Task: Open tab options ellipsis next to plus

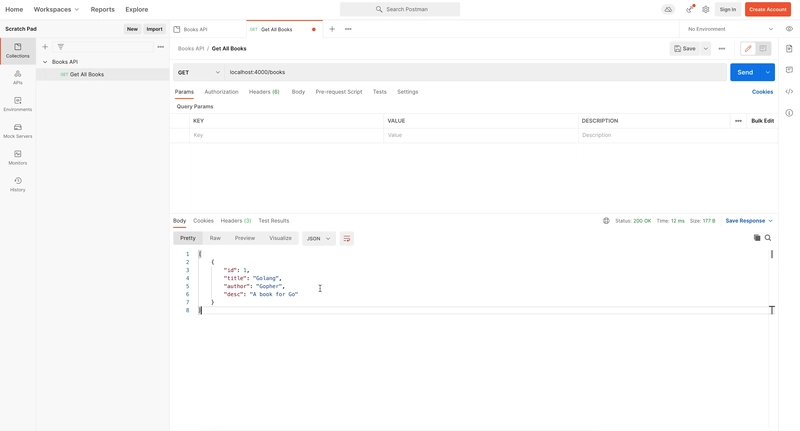Action: pos(348,29)
